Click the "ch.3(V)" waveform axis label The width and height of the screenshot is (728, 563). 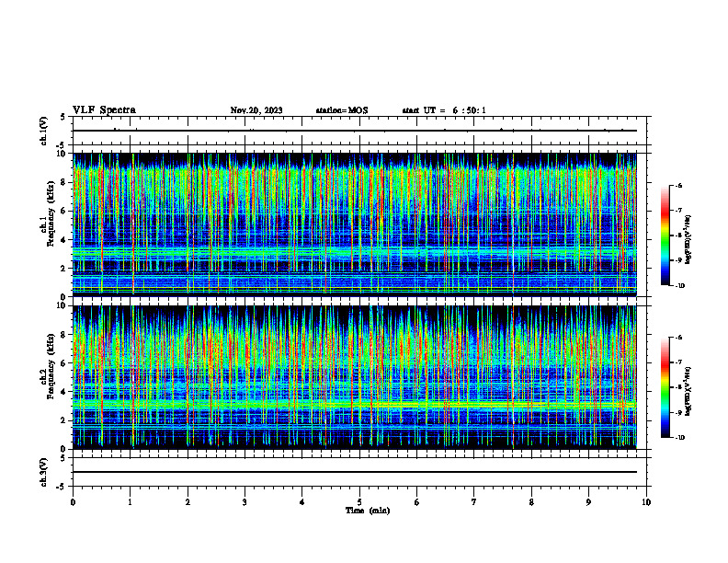(x=44, y=472)
